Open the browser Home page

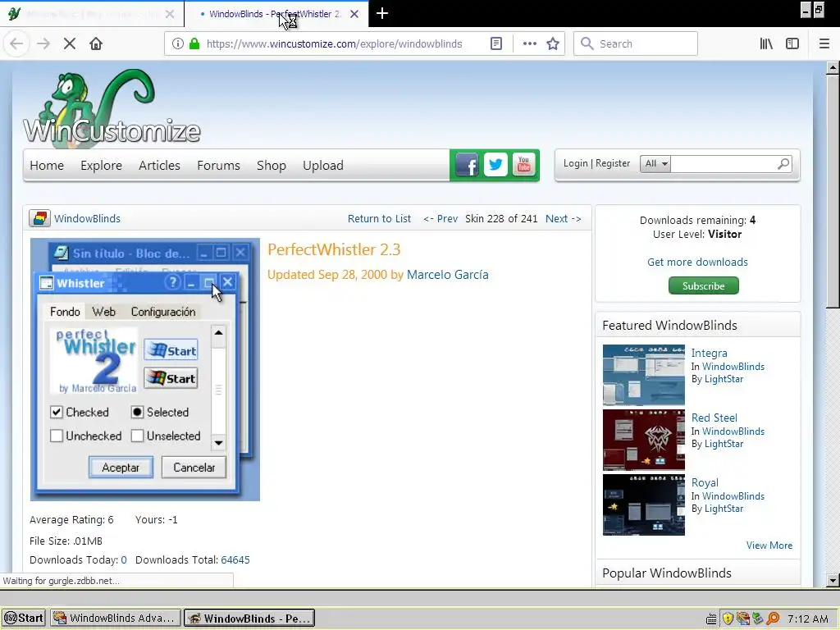pyautogui.click(x=96, y=44)
